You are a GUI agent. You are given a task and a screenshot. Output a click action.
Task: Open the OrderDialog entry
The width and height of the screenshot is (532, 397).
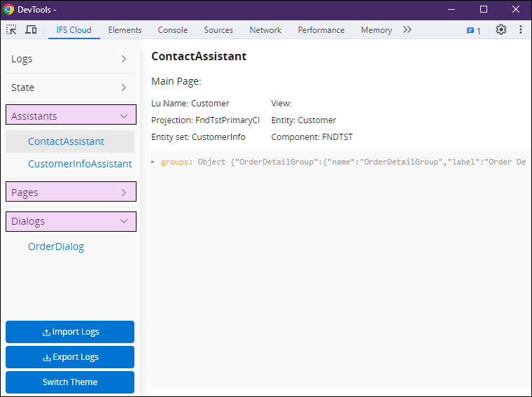pyautogui.click(x=56, y=246)
